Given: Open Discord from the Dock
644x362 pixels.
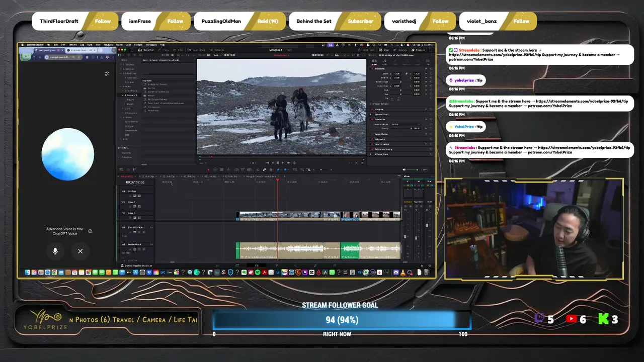Looking at the screenshot, I should point(395,272).
